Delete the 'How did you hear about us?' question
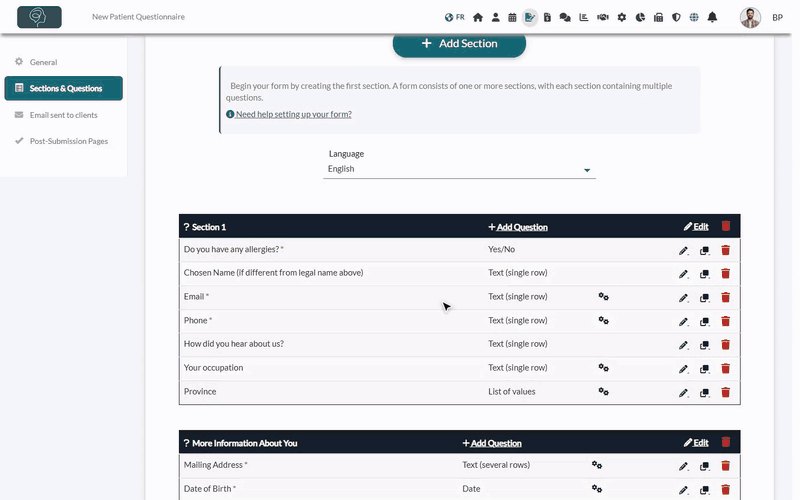The width and height of the screenshot is (800, 500). [x=726, y=345]
